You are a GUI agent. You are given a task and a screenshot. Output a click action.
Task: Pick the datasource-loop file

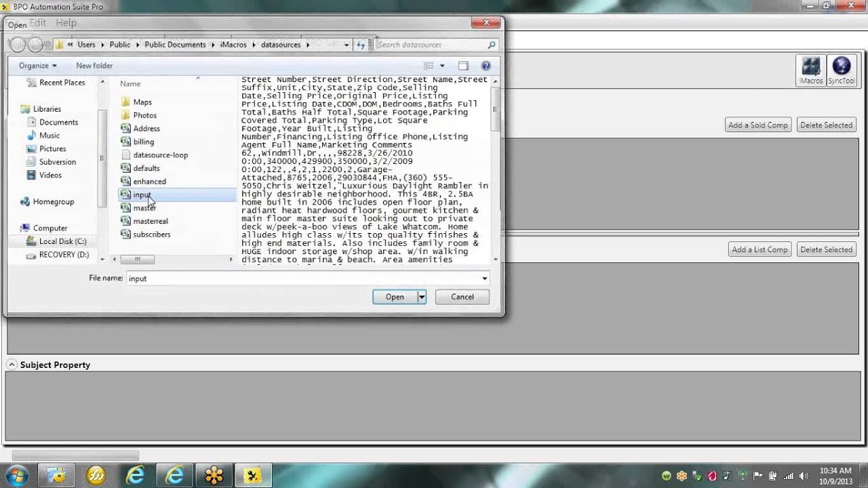tap(160, 155)
